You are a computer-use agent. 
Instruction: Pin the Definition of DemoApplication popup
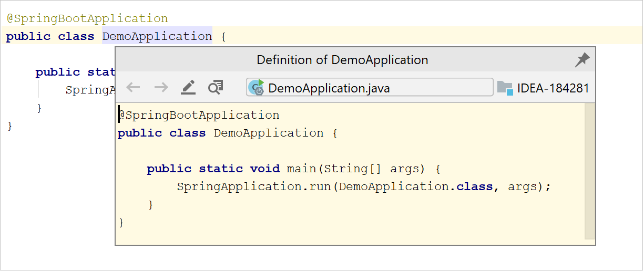(x=582, y=60)
